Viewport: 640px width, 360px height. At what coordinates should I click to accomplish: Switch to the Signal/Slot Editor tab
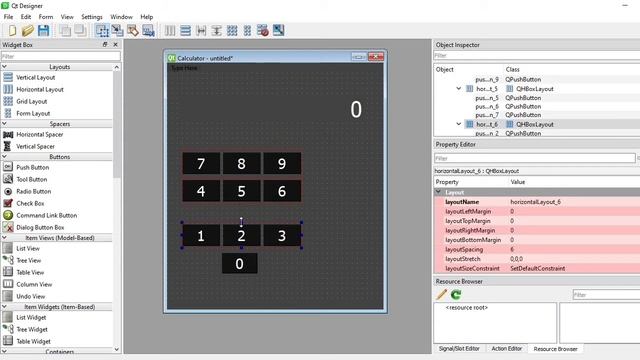tap(459, 349)
